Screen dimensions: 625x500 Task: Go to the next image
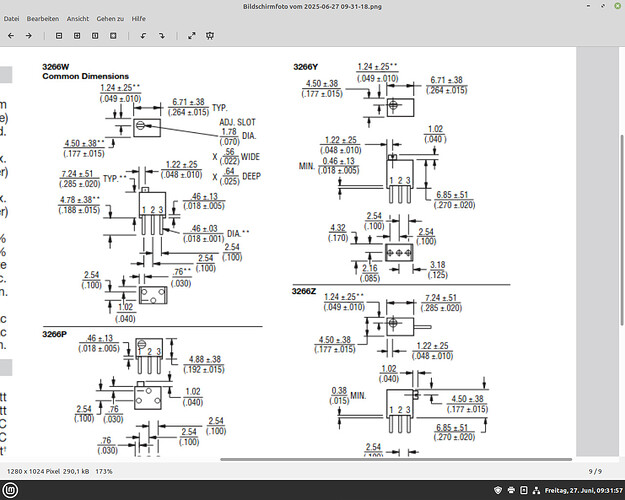(x=29, y=36)
